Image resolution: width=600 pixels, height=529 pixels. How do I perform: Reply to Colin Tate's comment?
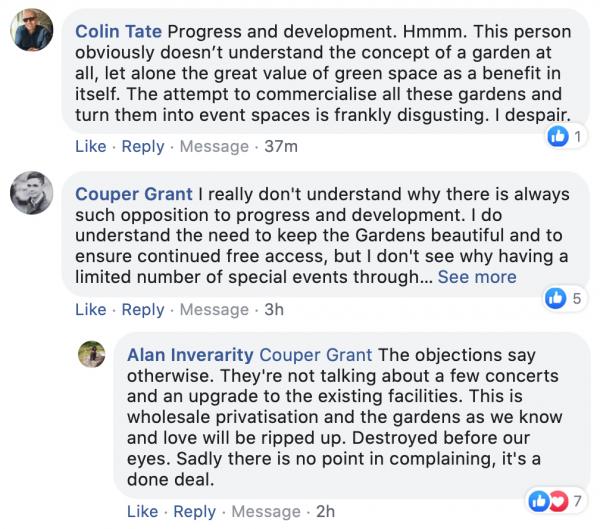(x=143, y=147)
